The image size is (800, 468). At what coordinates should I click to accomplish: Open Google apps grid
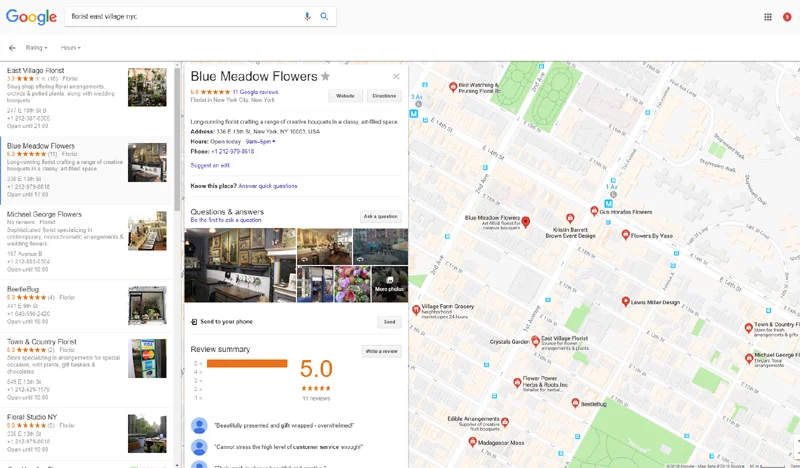tap(768, 17)
